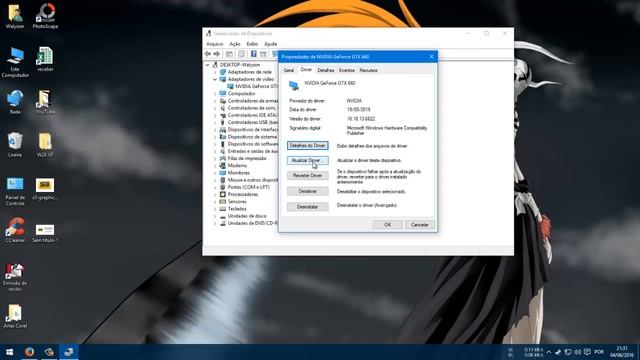Click the blue help icon in toolbar
The height and width of the screenshot is (360, 640).
[x=253, y=54]
